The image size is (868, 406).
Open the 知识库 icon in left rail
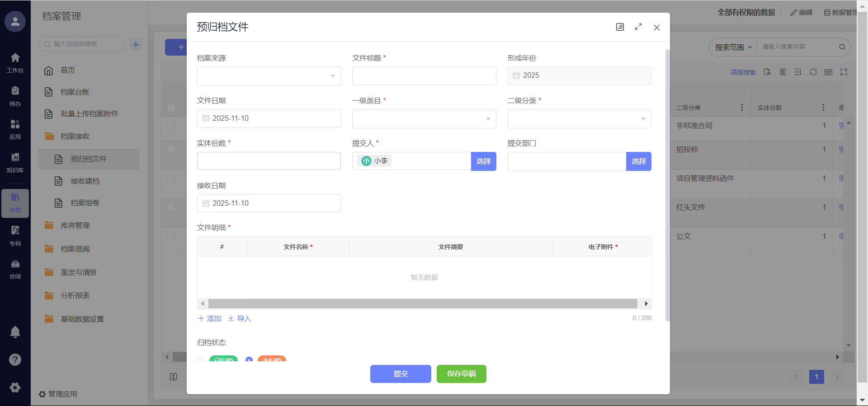click(15, 162)
